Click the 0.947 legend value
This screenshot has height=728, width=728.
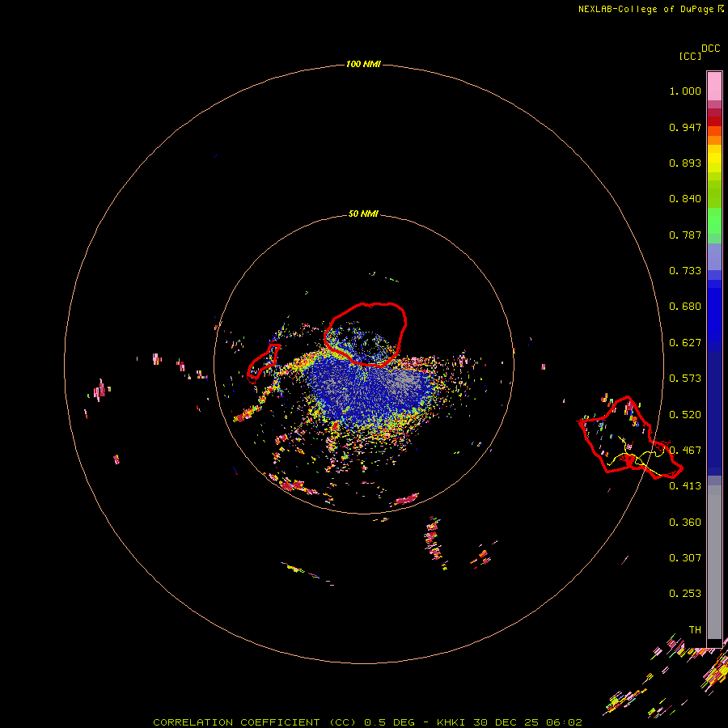click(685, 127)
